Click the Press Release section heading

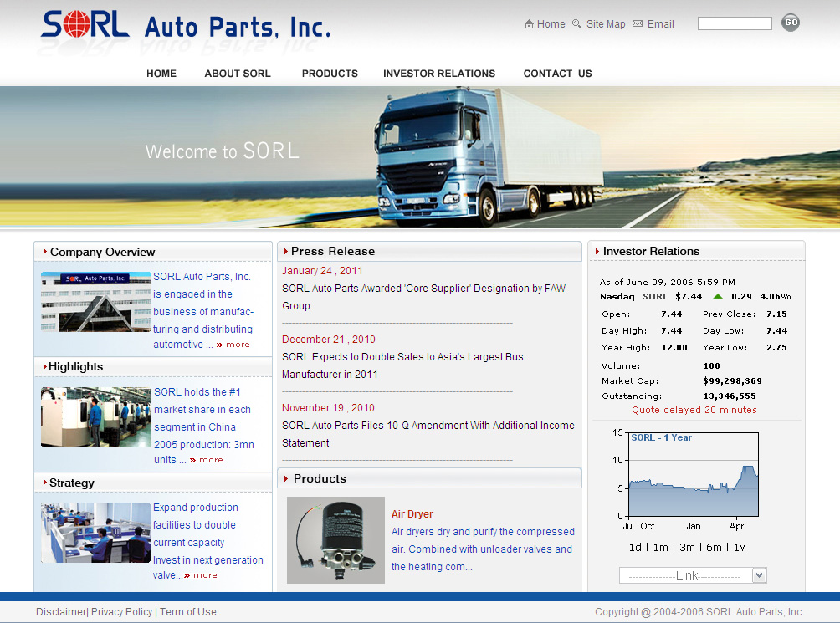point(333,251)
